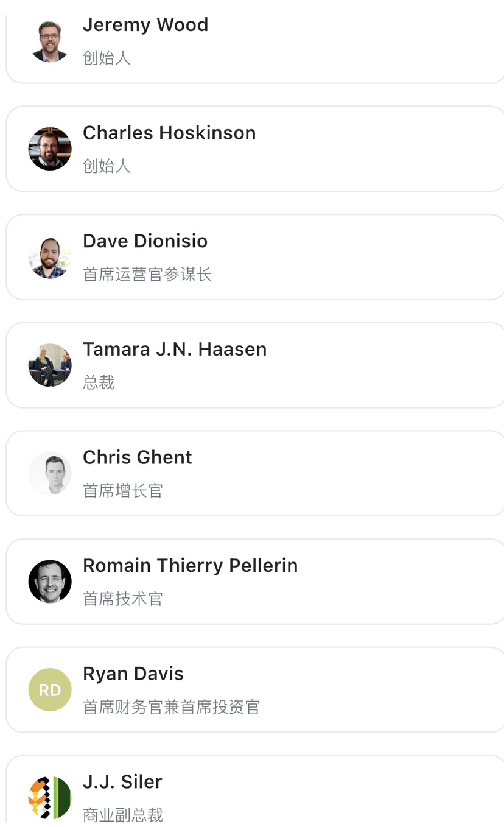Viewport: 504px width, 827px height.
Task: Tap the 首席技术官 role text
Action: coord(123,599)
